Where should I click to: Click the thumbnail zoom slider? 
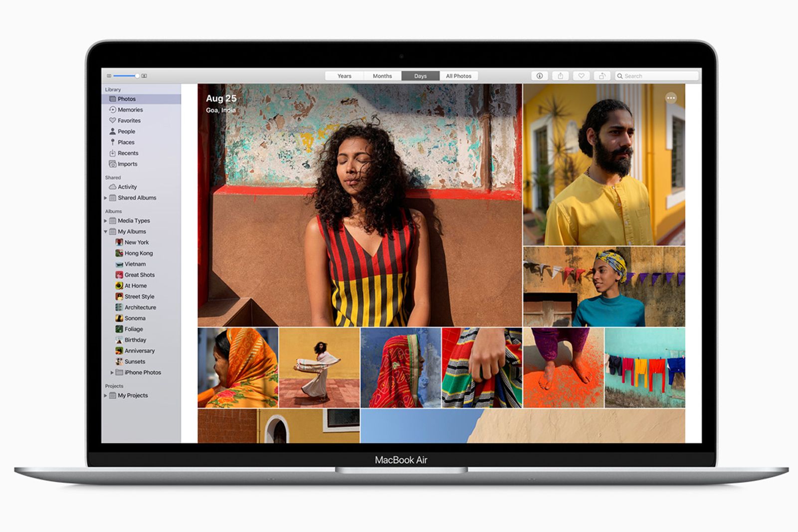[x=126, y=76]
